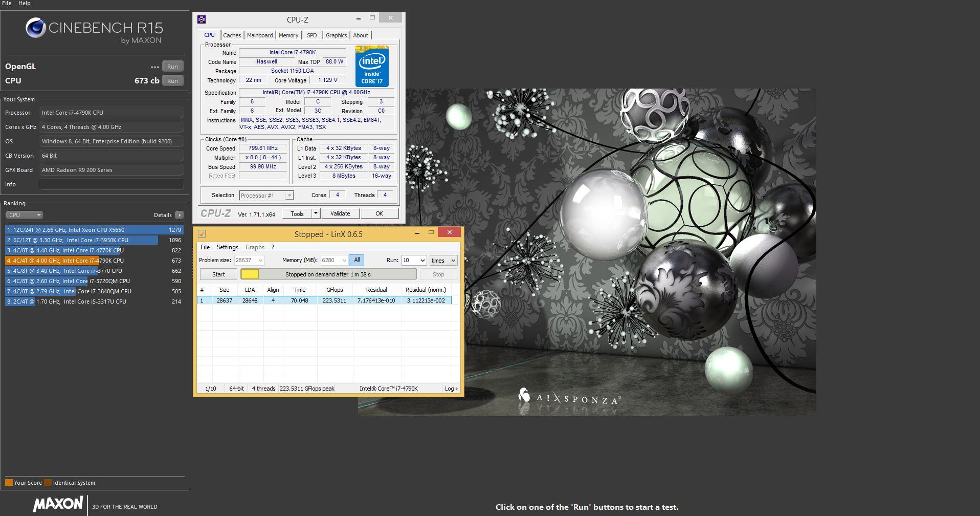Click the LinX title bar icon
This screenshot has width=980, height=516.
pyautogui.click(x=202, y=234)
